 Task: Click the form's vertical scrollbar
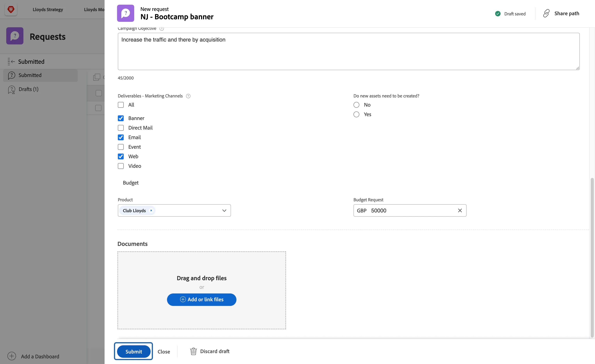point(592,258)
